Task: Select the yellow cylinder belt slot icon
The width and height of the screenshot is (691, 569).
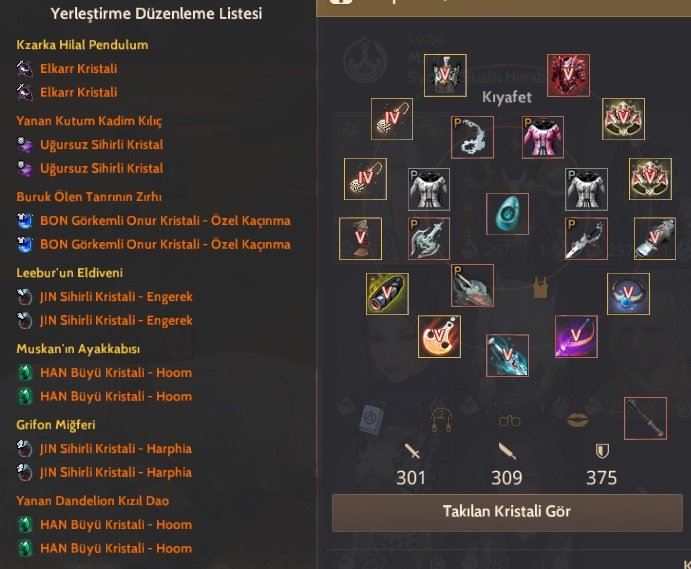Action: coord(387,294)
